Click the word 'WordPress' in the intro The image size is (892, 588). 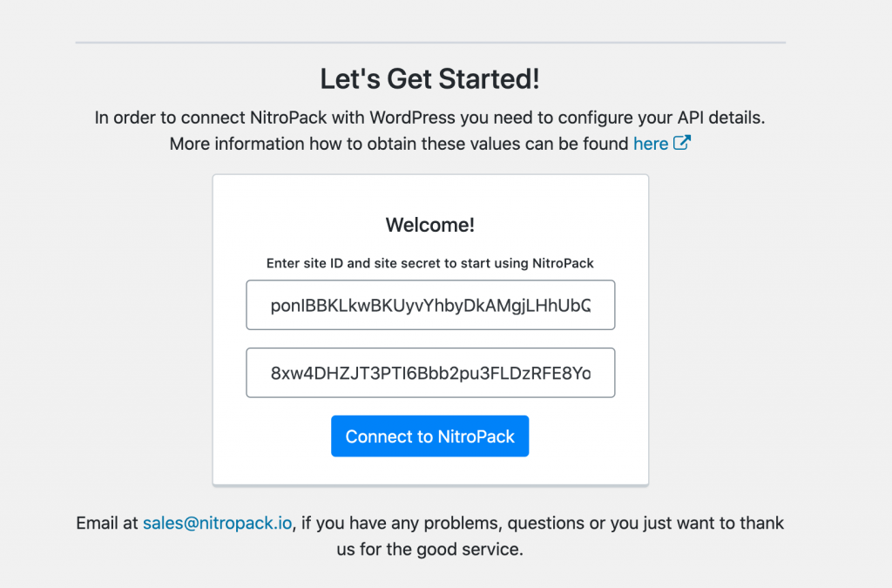(x=413, y=118)
